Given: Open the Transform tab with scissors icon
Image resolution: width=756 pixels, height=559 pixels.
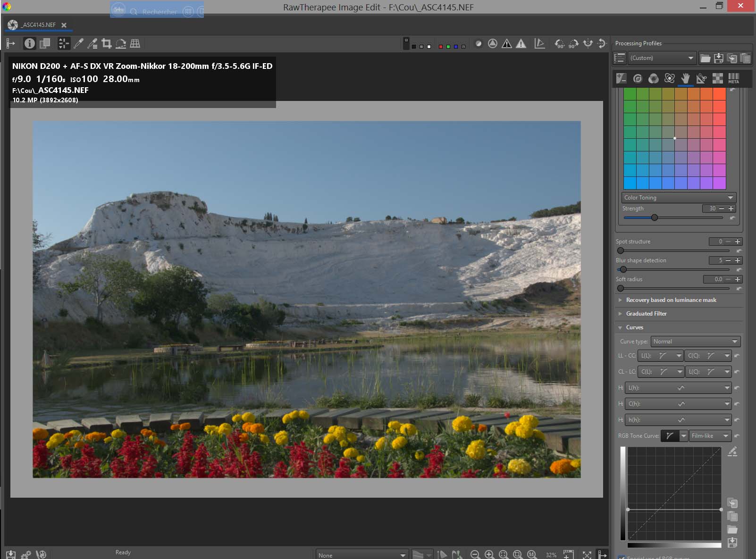Looking at the screenshot, I should click(x=701, y=78).
